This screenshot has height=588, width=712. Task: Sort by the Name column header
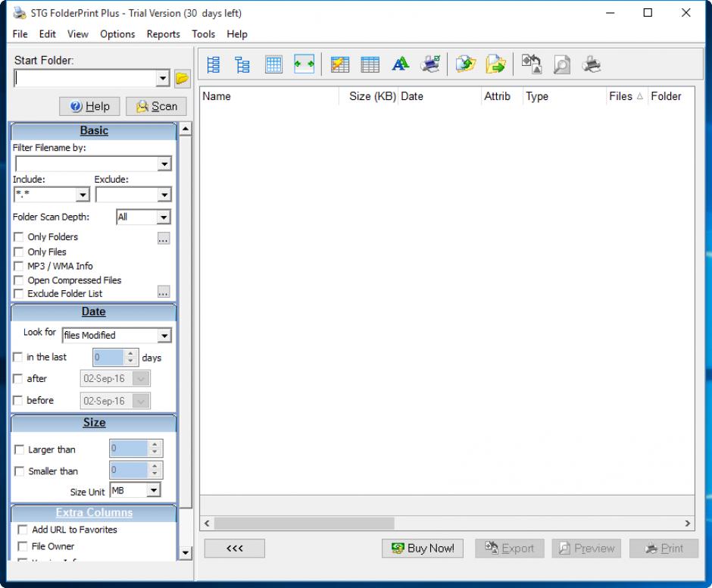point(270,96)
